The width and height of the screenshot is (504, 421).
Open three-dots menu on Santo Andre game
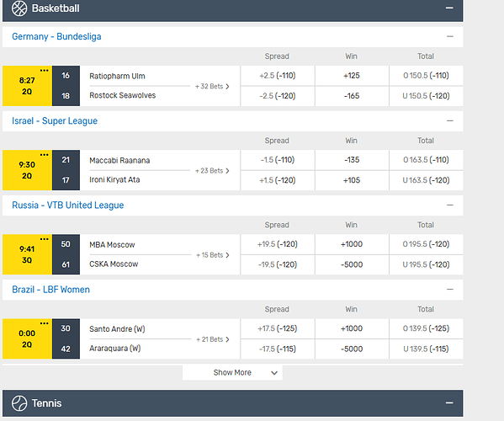click(x=45, y=323)
